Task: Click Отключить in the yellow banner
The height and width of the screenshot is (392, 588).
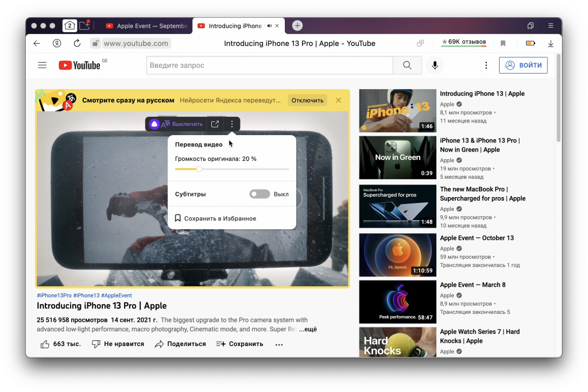Action: tap(307, 100)
